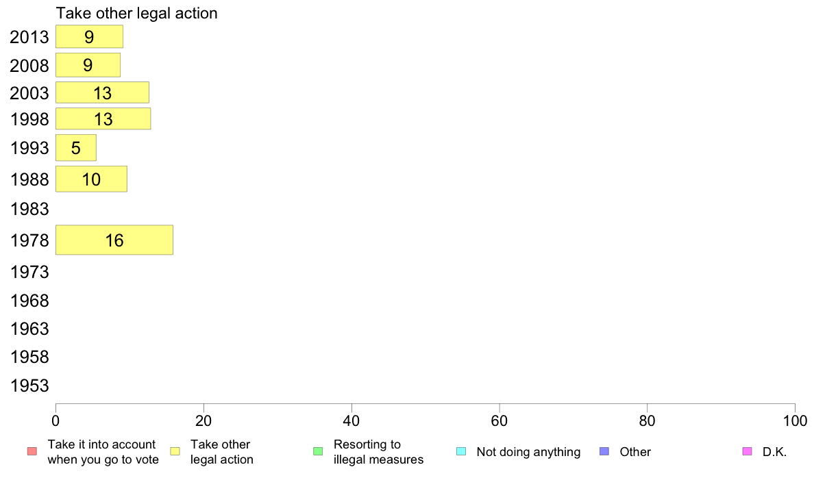
Task: Click the 1983 year label
Action: 29,209
